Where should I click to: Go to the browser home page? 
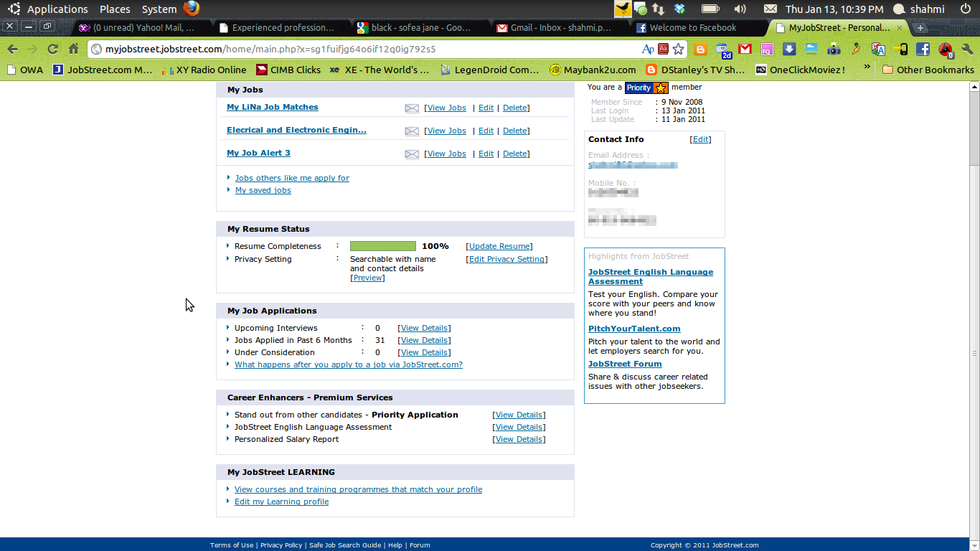point(73,49)
